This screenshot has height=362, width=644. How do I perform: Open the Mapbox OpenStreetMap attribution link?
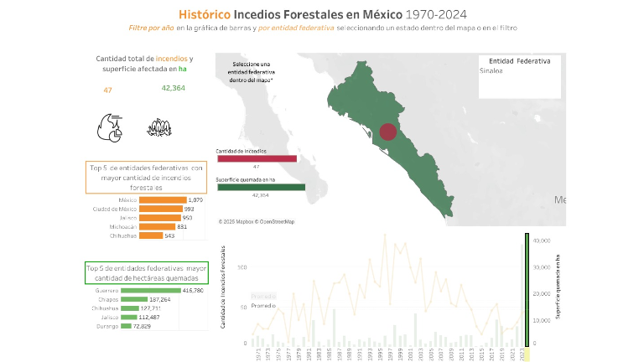(257, 221)
